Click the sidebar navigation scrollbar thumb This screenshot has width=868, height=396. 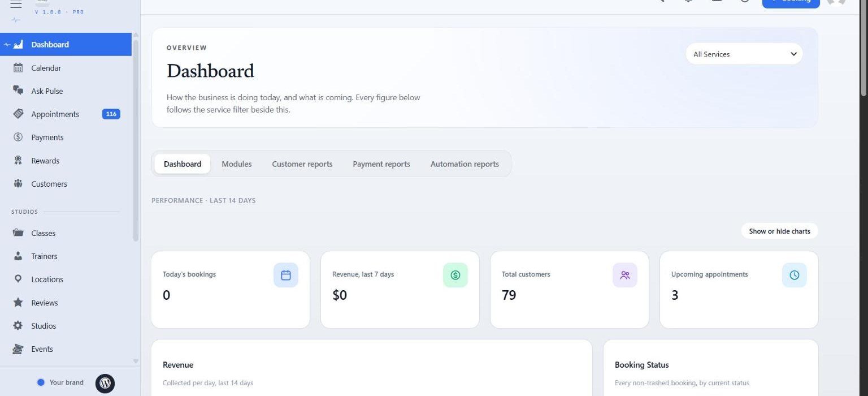point(136,140)
